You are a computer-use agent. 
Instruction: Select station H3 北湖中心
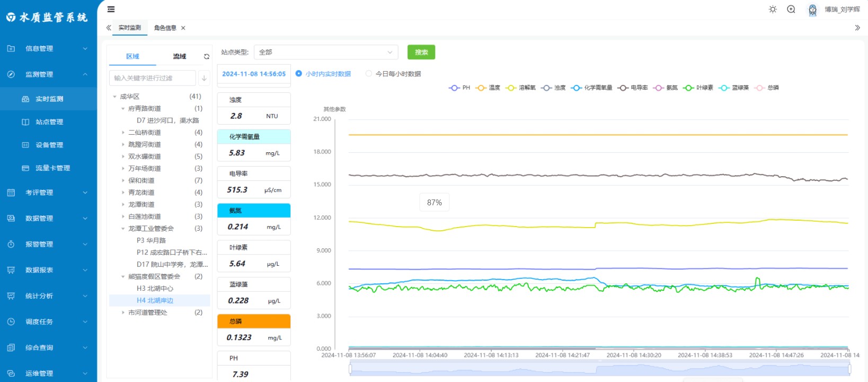[x=155, y=289]
